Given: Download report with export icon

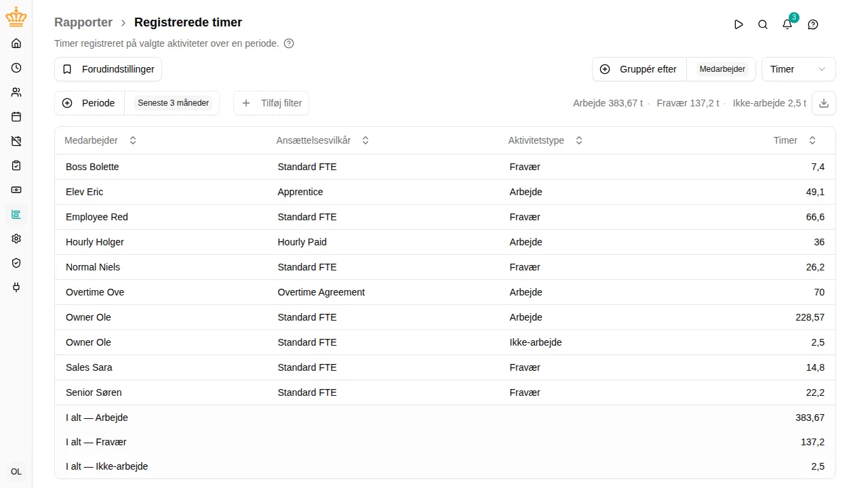Looking at the screenshot, I should (824, 103).
